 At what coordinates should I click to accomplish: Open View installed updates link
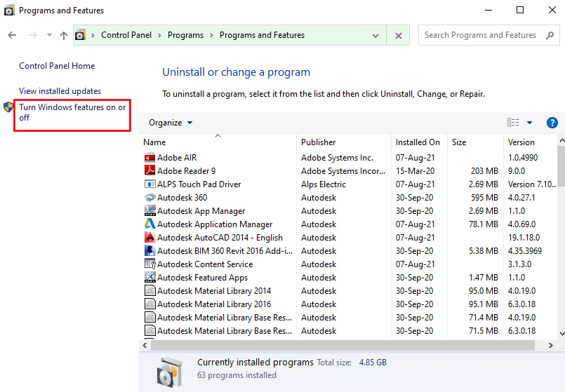[x=60, y=91]
